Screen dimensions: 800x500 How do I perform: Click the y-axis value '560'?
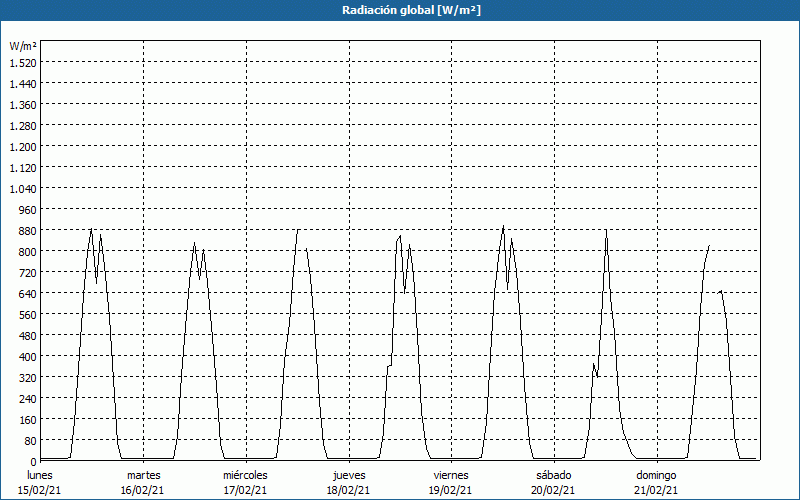[x=28, y=315]
